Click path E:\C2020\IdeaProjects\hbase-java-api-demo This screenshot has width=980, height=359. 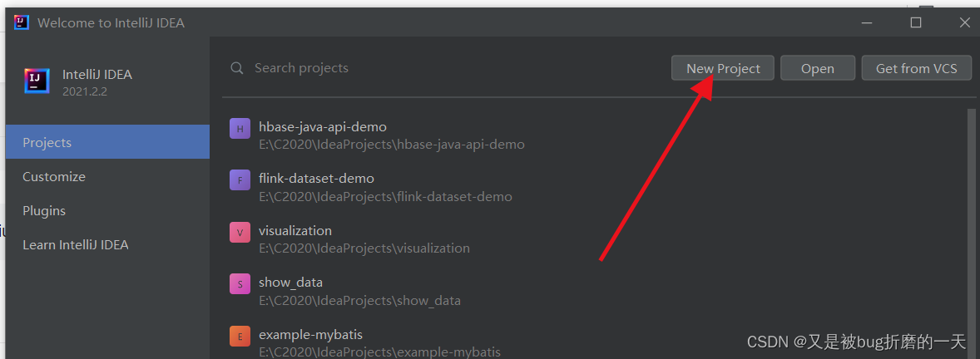coord(392,145)
